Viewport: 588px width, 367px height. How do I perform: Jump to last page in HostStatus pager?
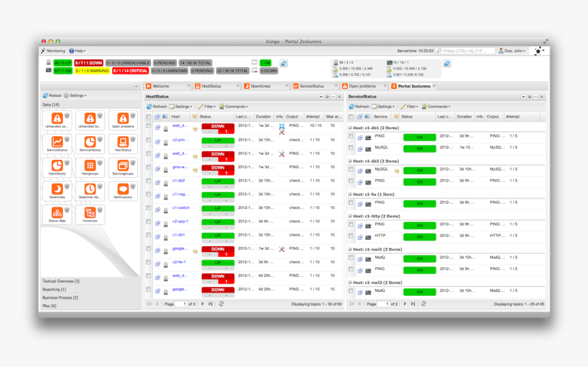[x=211, y=304]
